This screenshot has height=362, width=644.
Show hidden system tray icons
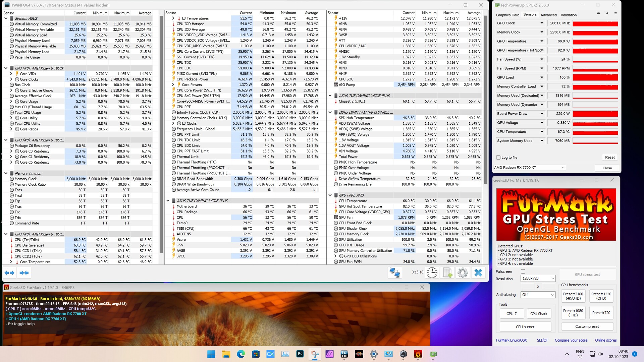click(567, 354)
